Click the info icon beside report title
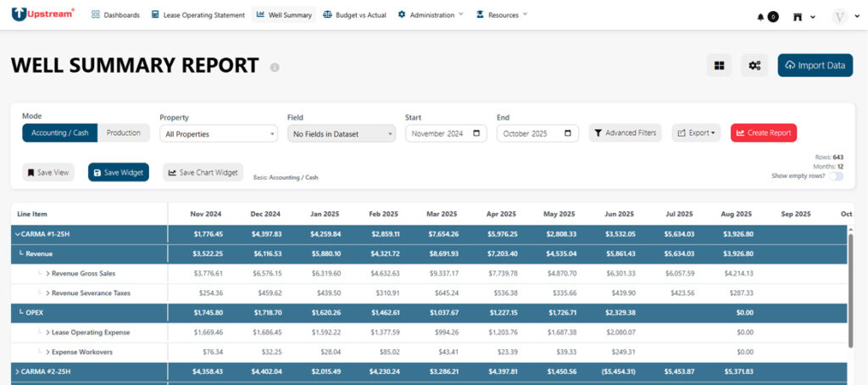The width and height of the screenshot is (868, 385). [x=275, y=67]
